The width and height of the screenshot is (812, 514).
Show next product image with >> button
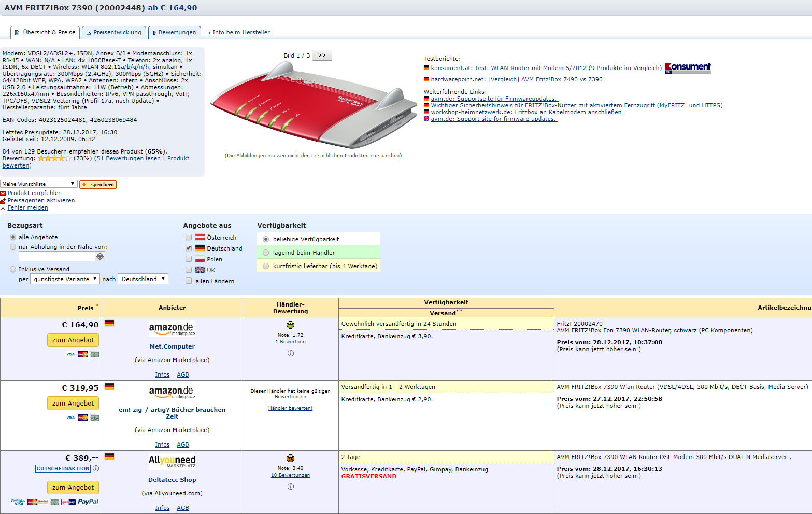322,55
